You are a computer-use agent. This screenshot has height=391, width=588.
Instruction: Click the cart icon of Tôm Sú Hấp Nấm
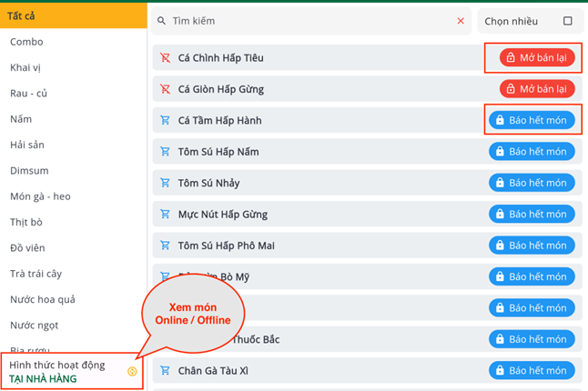[x=165, y=152]
